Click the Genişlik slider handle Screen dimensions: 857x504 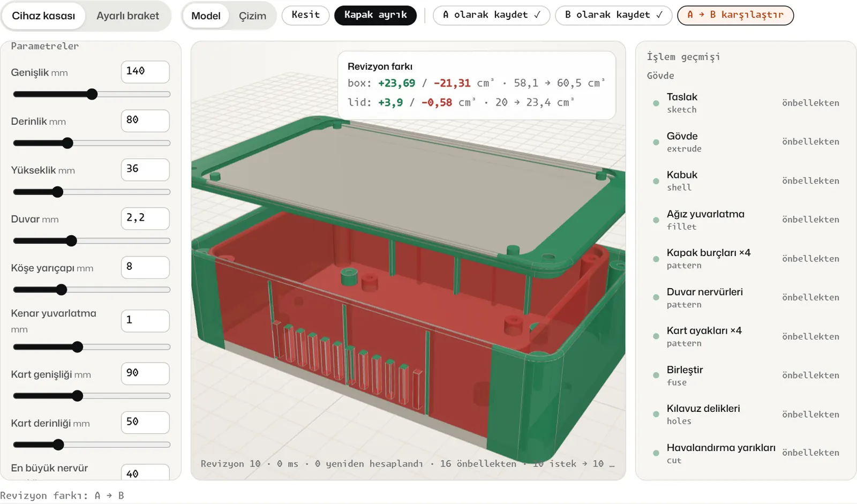[x=92, y=94]
